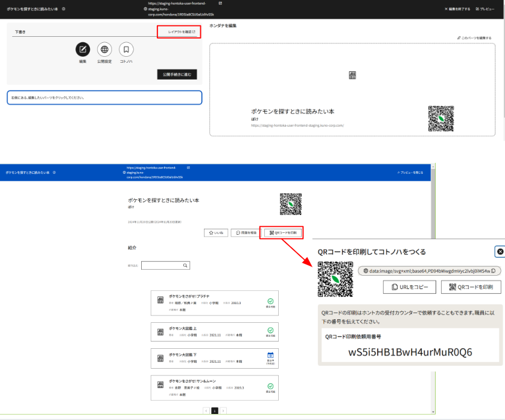Click このパーツを編集する link
Screen dimensions: 505x420
474,38
